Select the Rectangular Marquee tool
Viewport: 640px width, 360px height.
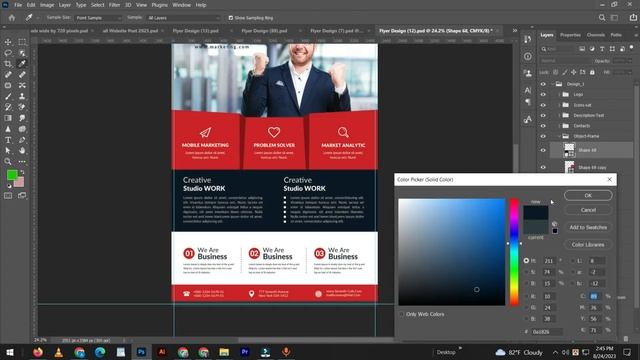coord(22,42)
